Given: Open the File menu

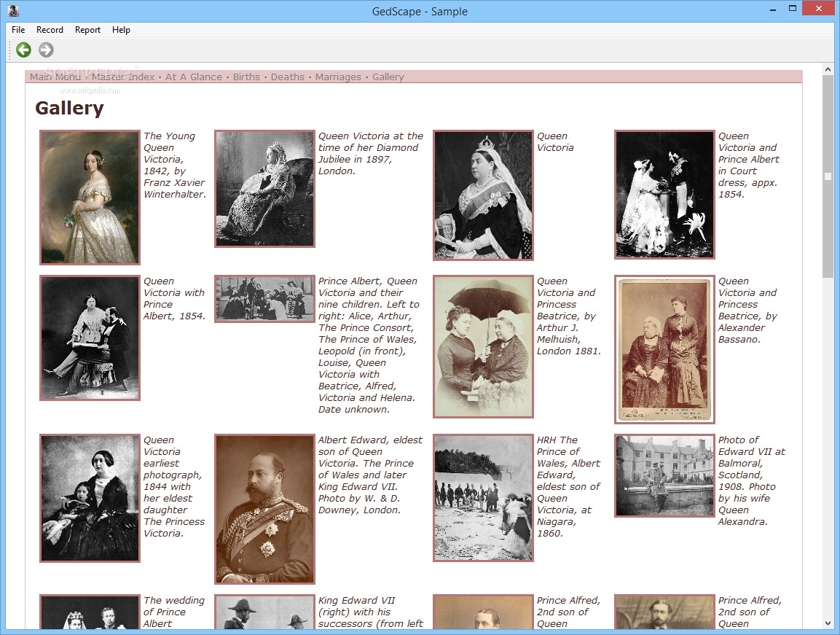Looking at the screenshot, I should coord(18,30).
